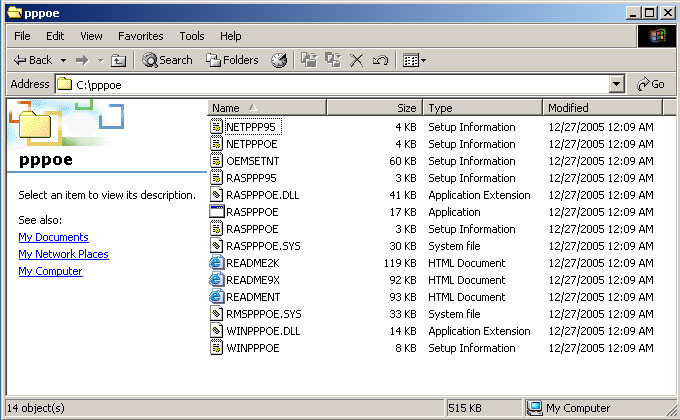Image resolution: width=680 pixels, height=420 pixels.
Task: Open the Tools menu
Action: coord(192,36)
